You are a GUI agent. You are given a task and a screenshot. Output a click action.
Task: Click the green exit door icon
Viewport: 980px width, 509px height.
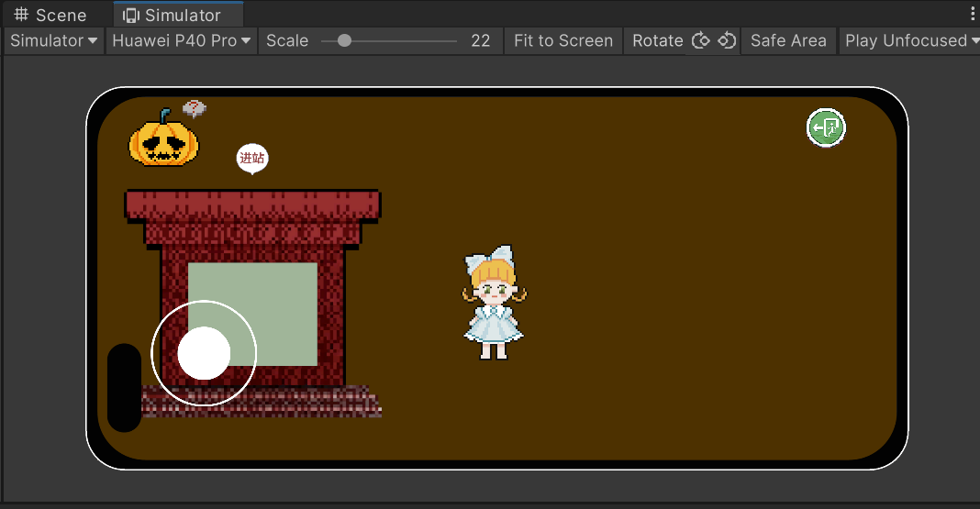(826, 127)
